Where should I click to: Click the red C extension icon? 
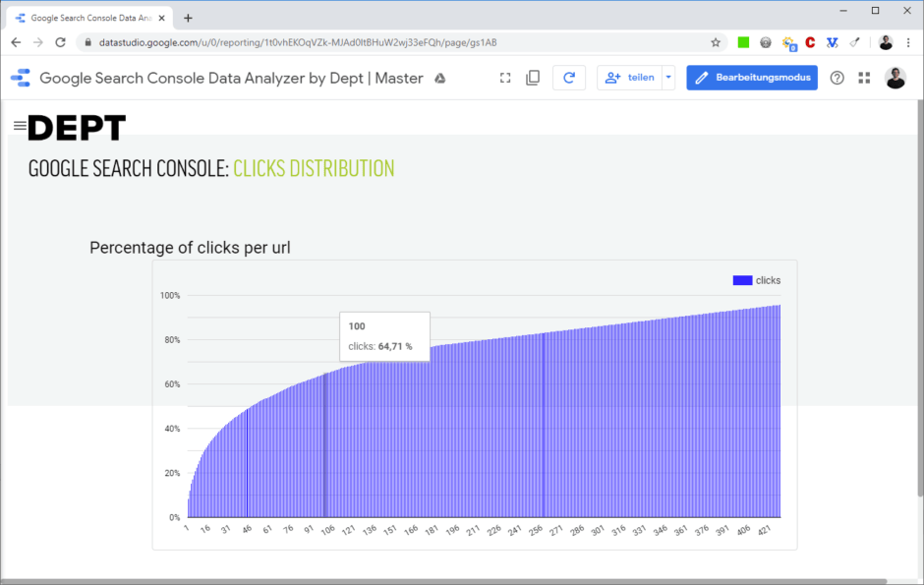810,42
